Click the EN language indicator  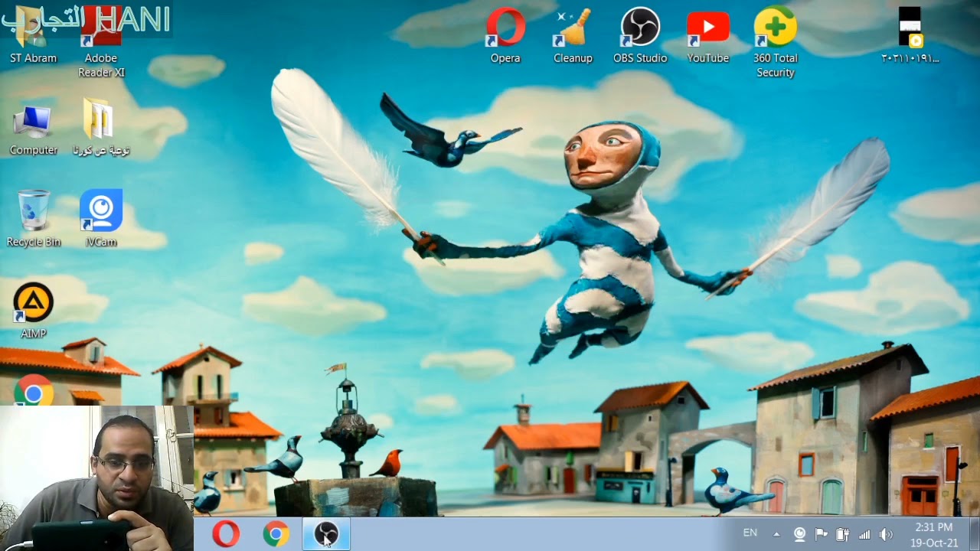click(750, 533)
